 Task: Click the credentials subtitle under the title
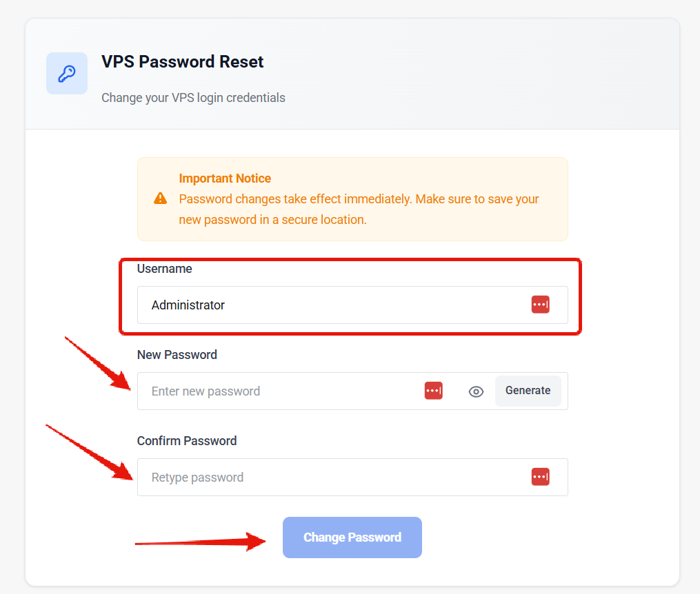193,97
